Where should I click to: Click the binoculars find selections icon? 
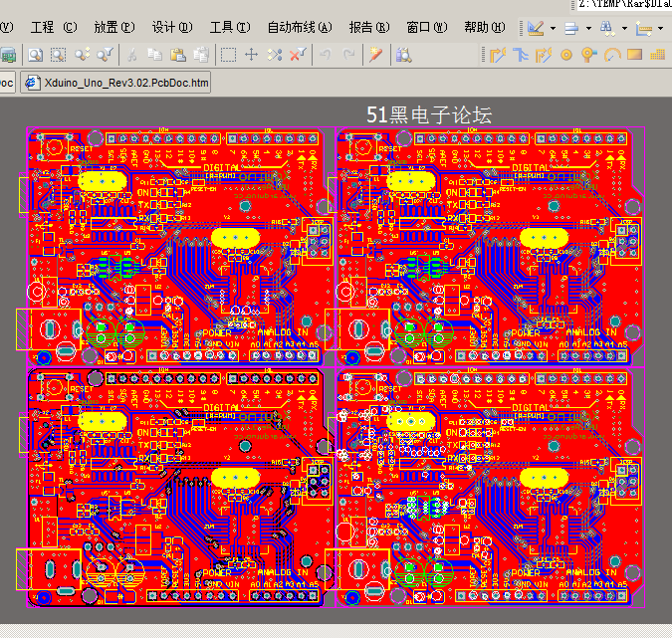point(607,28)
